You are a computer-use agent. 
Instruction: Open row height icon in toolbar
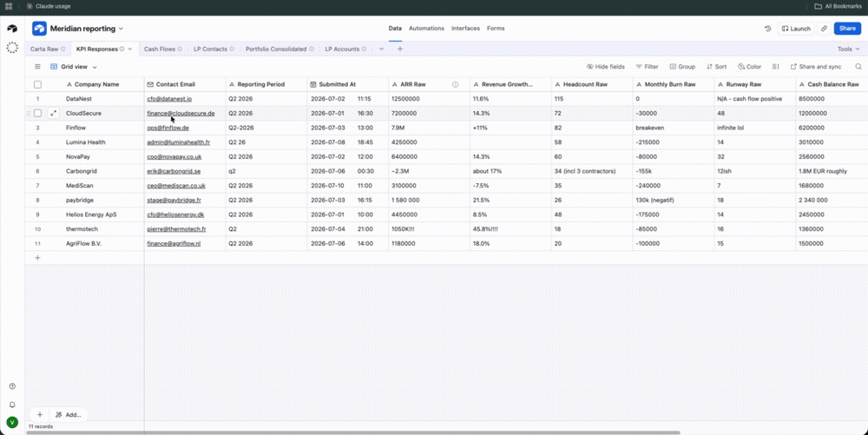[x=775, y=66]
